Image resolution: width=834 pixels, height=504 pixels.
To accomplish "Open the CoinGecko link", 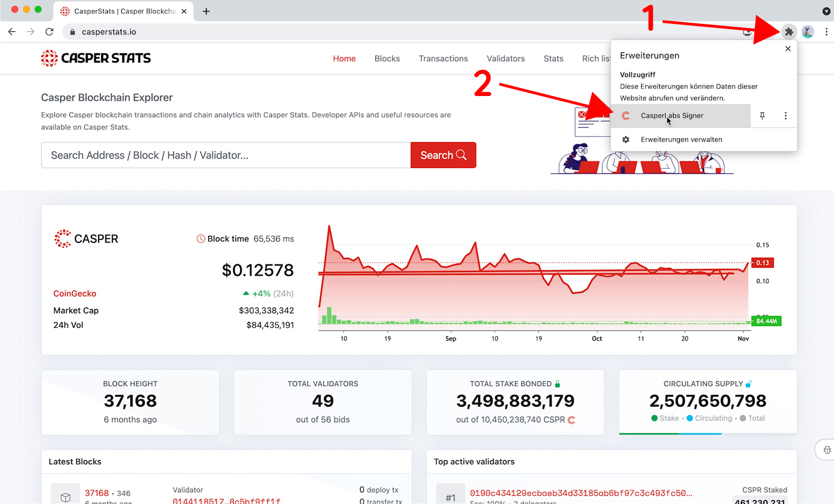I will tap(75, 293).
